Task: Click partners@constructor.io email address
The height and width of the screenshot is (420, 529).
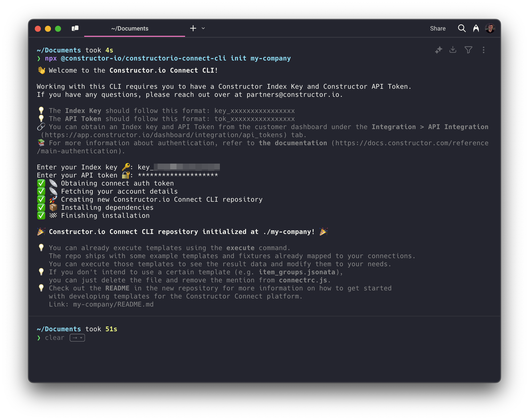Action: tap(293, 95)
